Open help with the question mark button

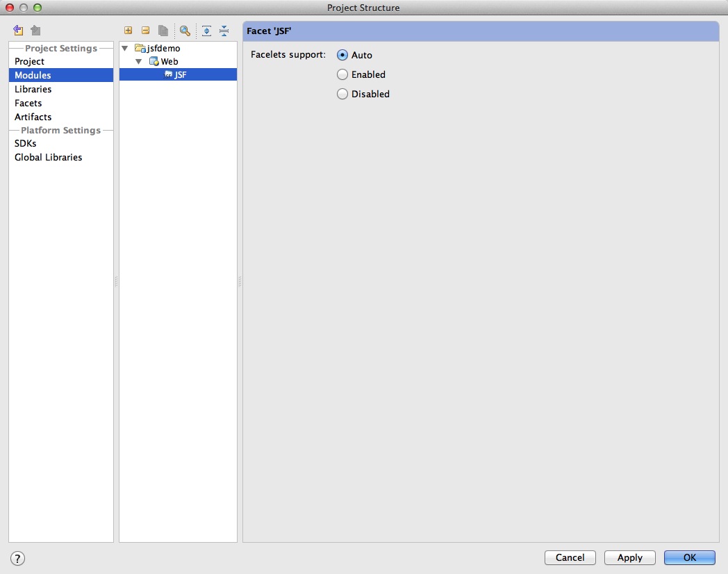click(17, 558)
